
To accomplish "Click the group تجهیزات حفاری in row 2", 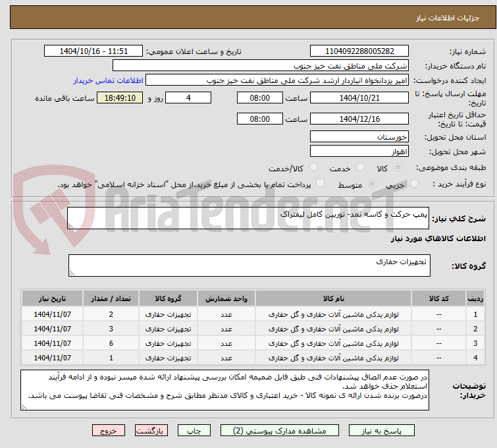I will (x=168, y=329).
